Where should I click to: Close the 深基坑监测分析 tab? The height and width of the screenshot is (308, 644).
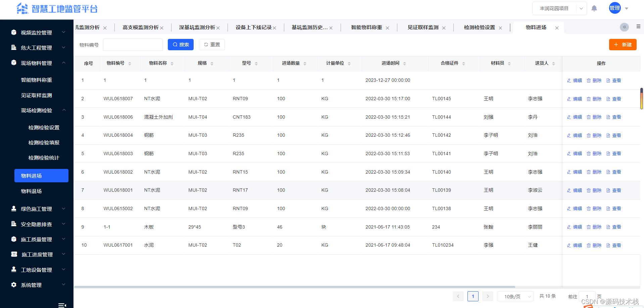[218, 28]
